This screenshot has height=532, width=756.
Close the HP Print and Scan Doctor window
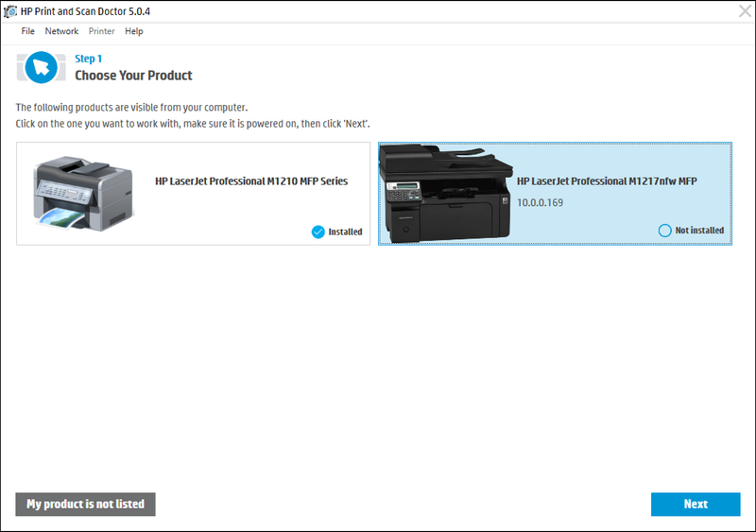pos(745,10)
